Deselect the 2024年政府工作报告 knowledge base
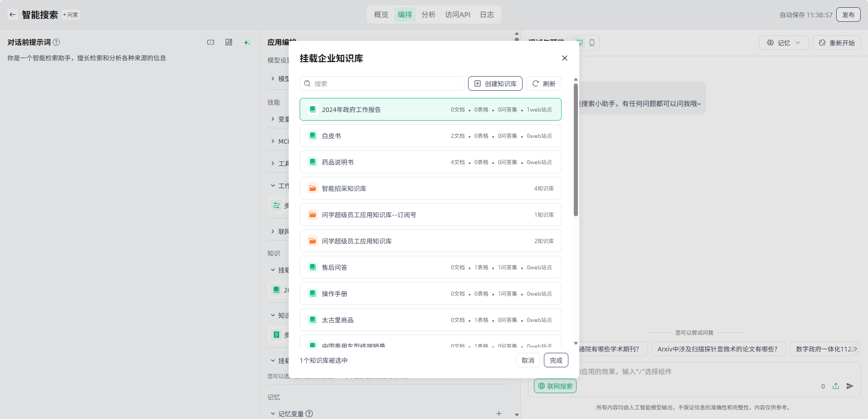Viewport: 868px width, 419px height. point(430,109)
